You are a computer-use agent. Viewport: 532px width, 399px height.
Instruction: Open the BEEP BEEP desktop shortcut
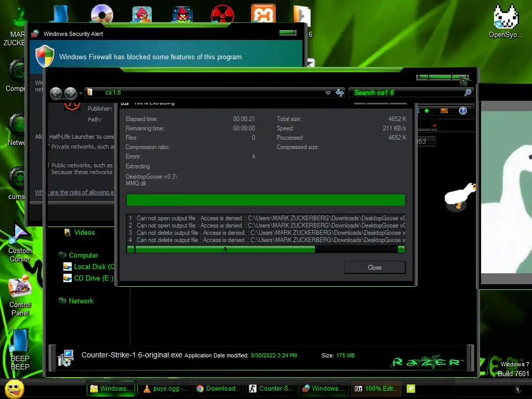point(20,350)
